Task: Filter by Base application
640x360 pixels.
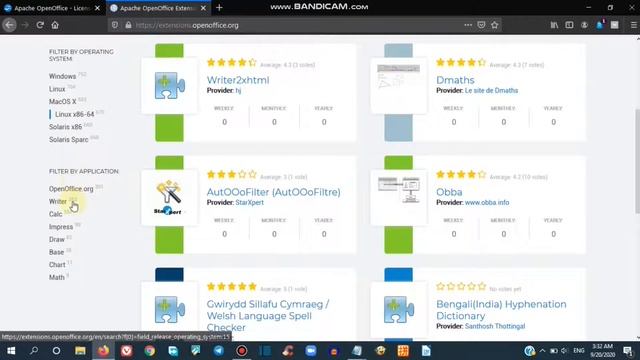Action: (x=56, y=252)
